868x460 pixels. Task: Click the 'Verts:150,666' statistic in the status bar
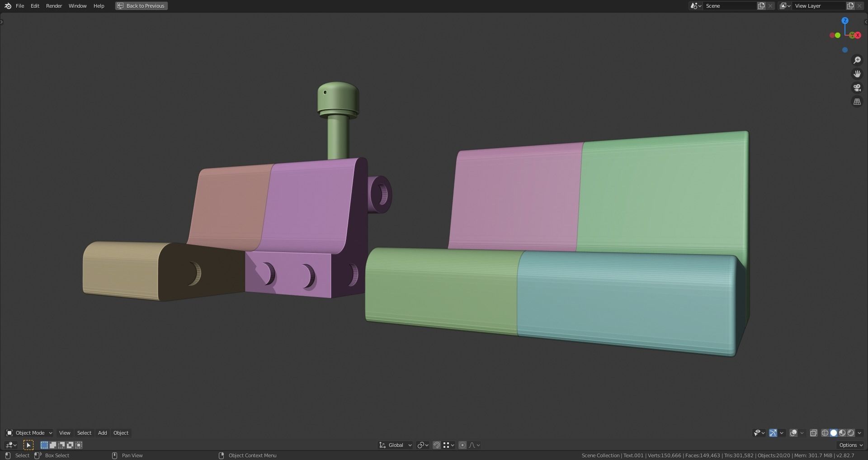(664, 455)
